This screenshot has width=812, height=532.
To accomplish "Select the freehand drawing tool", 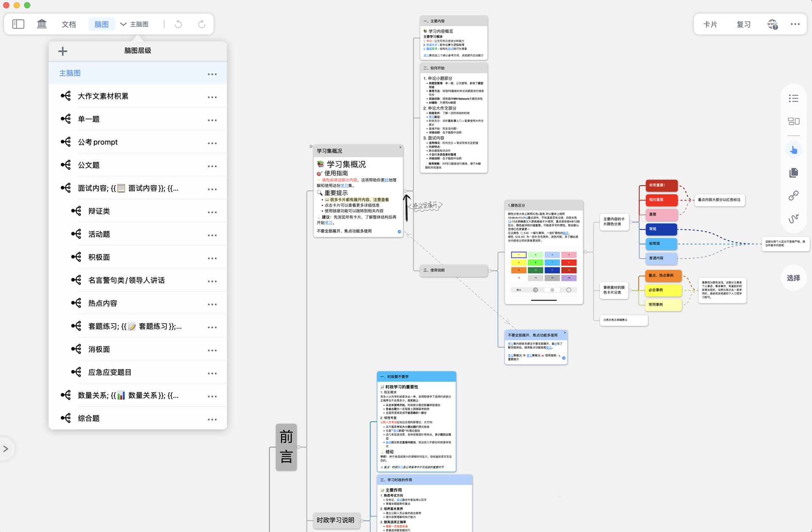I will pyautogui.click(x=793, y=218).
